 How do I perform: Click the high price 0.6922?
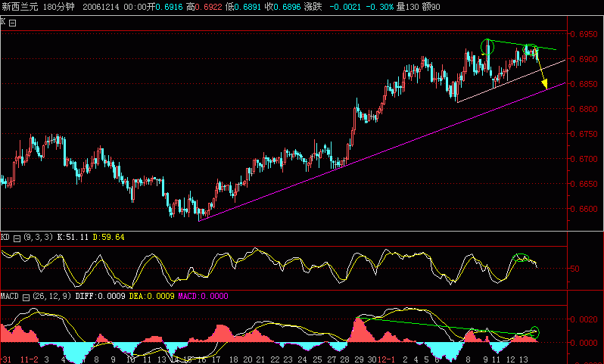point(208,7)
